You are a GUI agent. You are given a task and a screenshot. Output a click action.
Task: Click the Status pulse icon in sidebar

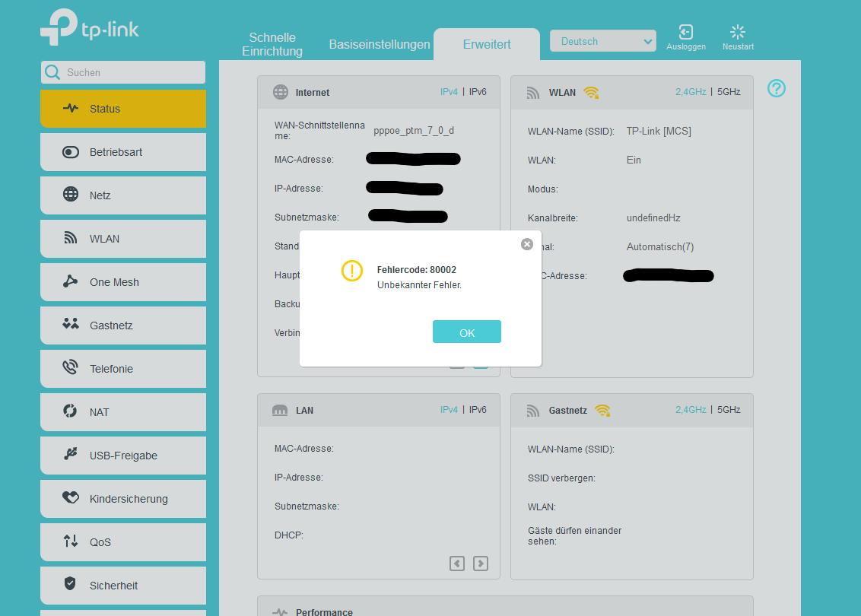pyautogui.click(x=70, y=108)
